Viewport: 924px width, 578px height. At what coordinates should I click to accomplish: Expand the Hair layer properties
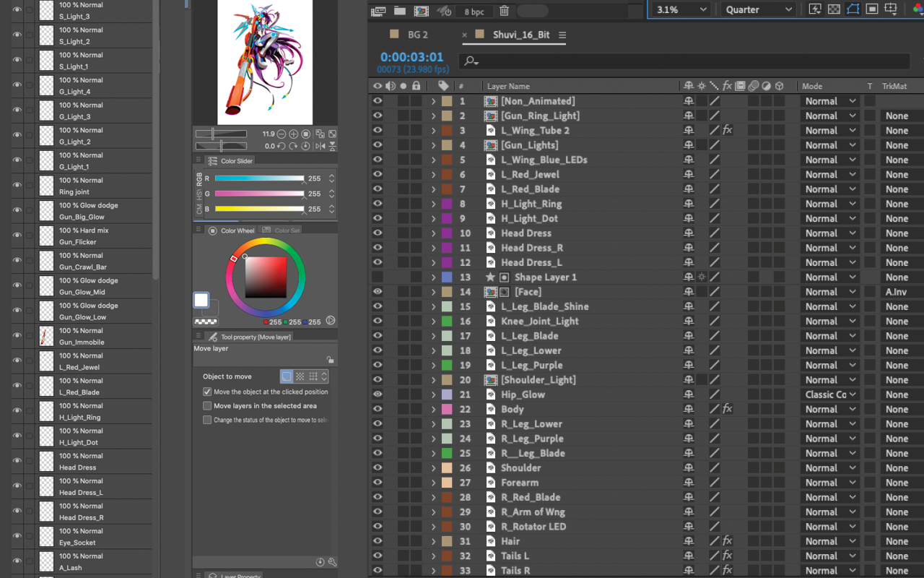(433, 541)
